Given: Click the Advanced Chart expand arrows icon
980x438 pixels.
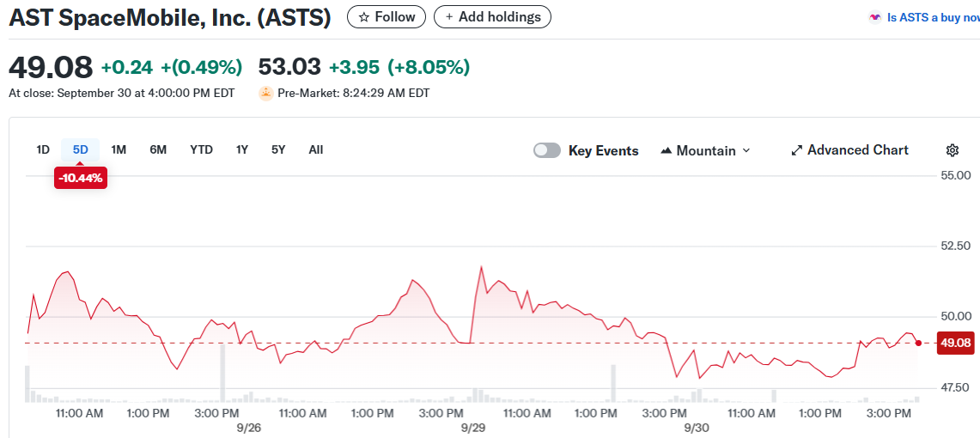Looking at the screenshot, I should [x=796, y=150].
